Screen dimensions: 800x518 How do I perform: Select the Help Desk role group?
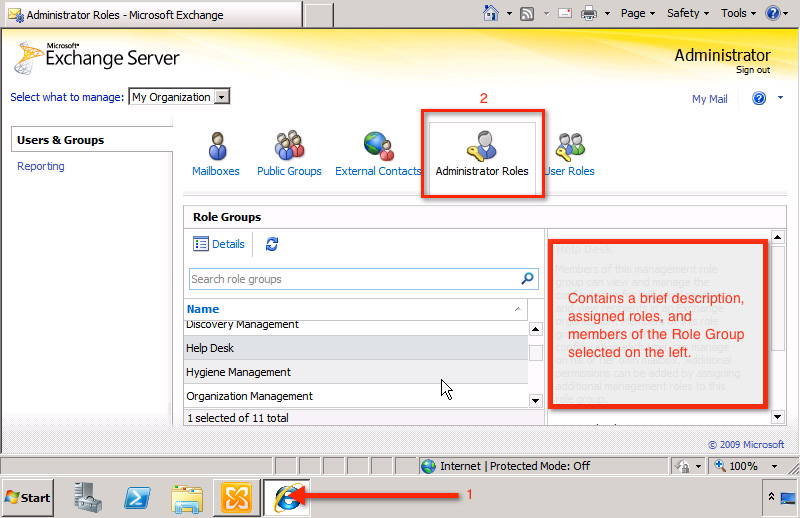[356, 348]
